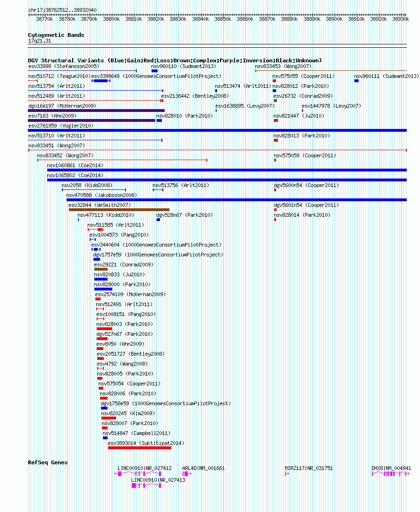Open nsv833453 (Wong2007) variant label
The image size is (420, 512).
pyautogui.click(x=283, y=66)
